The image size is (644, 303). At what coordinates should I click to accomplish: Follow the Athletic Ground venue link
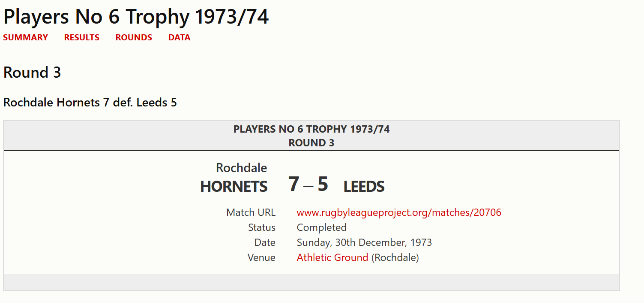(332, 258)
